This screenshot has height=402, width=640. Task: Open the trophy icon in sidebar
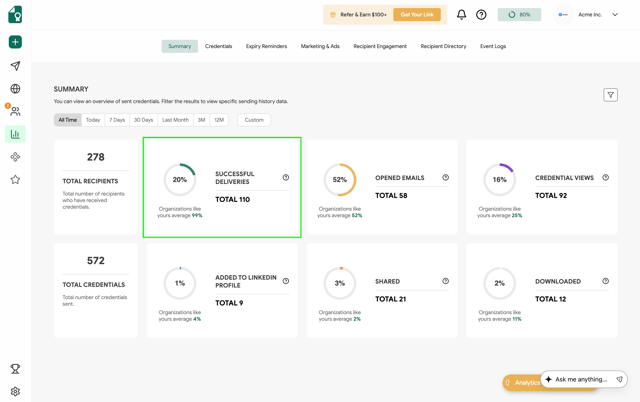(x=15, y=369)
